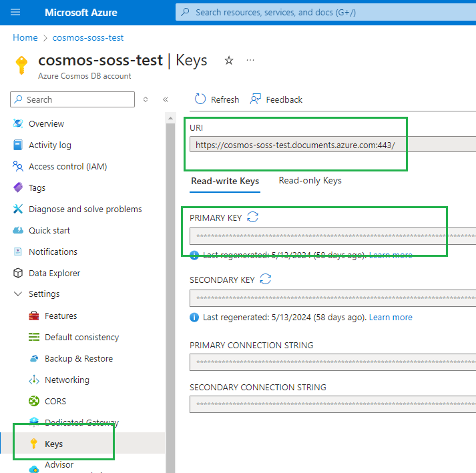Open Dedicated Gateway settings
This screenshot has width=476, height=473.
click(81, 422)
